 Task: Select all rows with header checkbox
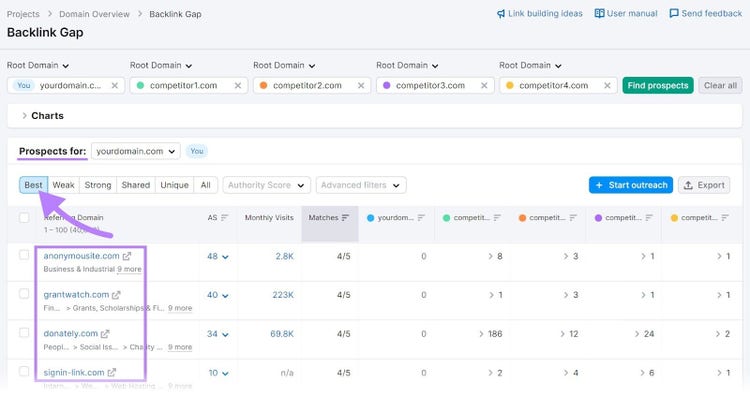pyautogui.click(x=24, y=218)
